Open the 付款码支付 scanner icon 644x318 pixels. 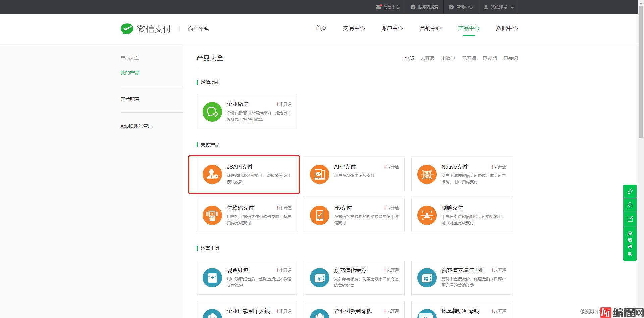point(212,215)
